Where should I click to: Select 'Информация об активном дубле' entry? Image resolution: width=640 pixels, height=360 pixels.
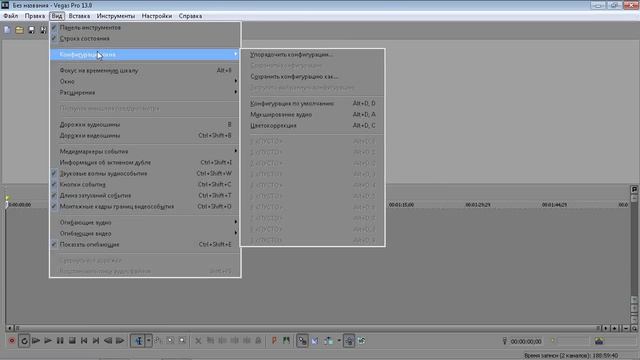(x=144, y=162)
